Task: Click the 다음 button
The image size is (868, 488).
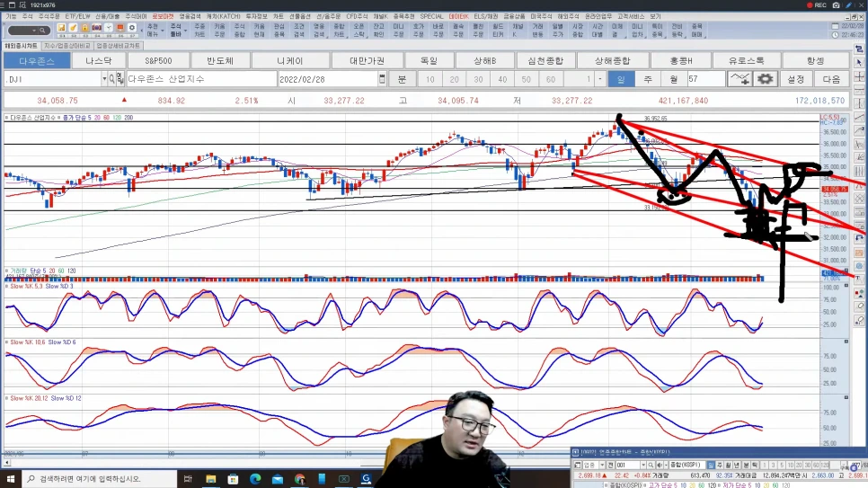Action: (831, 79)
